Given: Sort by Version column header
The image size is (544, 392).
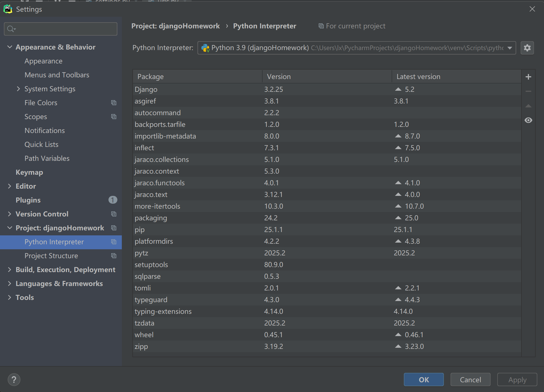Looking at the screenshot, I should coord(327,77).
